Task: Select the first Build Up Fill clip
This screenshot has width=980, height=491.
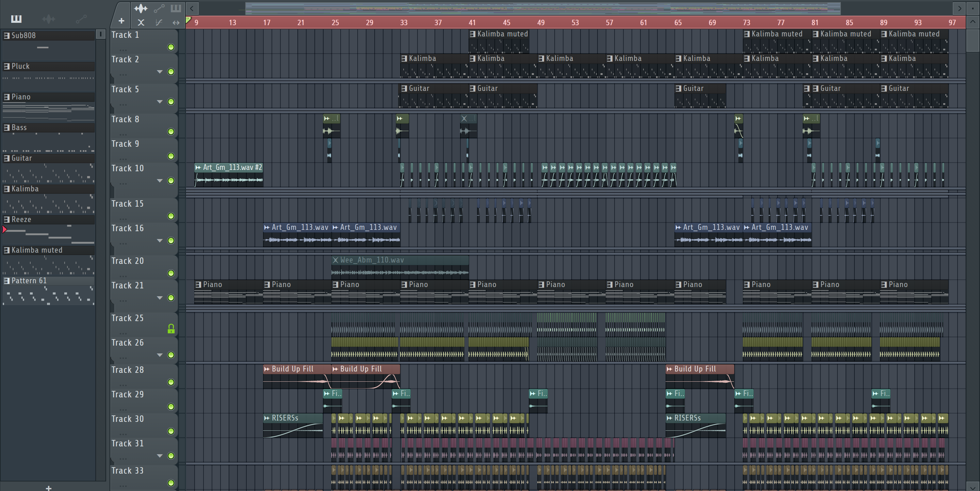Action: pos(297,377)
